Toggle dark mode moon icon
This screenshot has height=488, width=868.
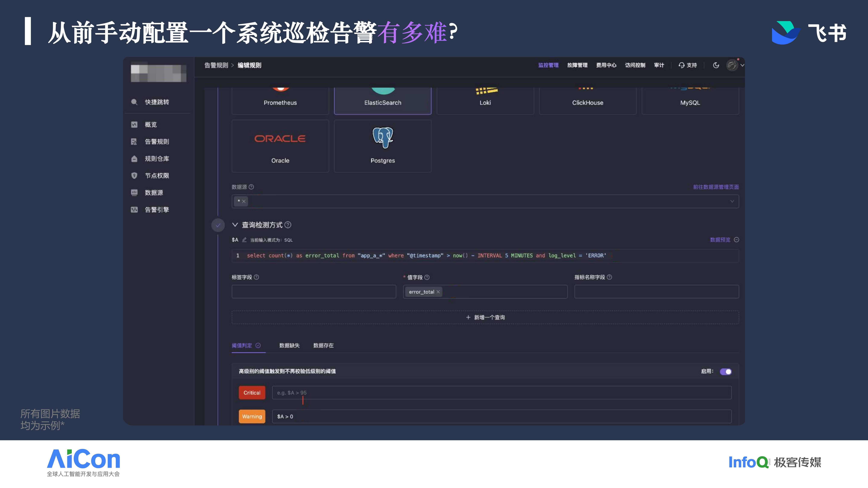tap(716, 65)
